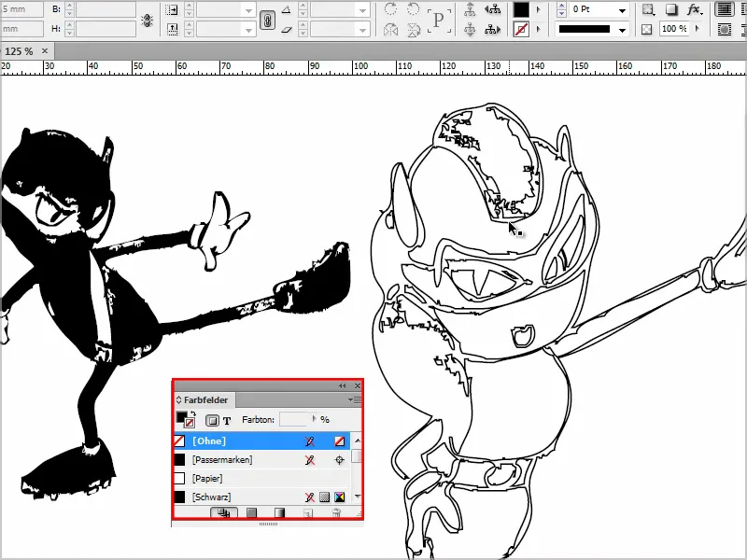Cycle Farbfelder panel size via tab arrows
Viewport: 747px width, 560px height.
coord(178,400)
